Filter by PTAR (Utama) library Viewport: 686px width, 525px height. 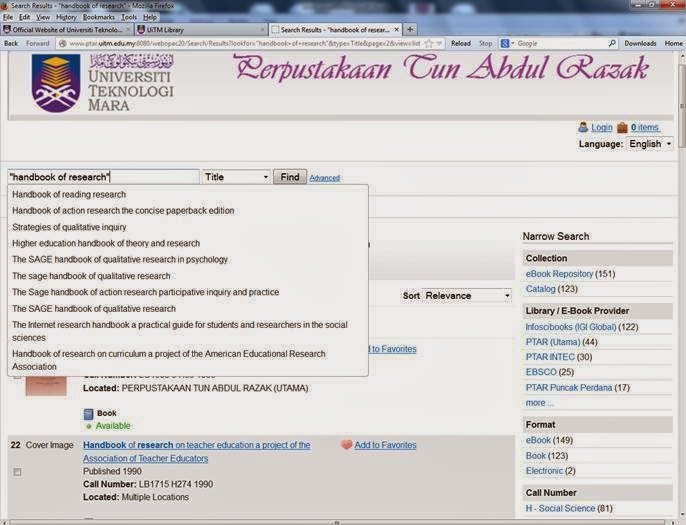tap(553, 342)
